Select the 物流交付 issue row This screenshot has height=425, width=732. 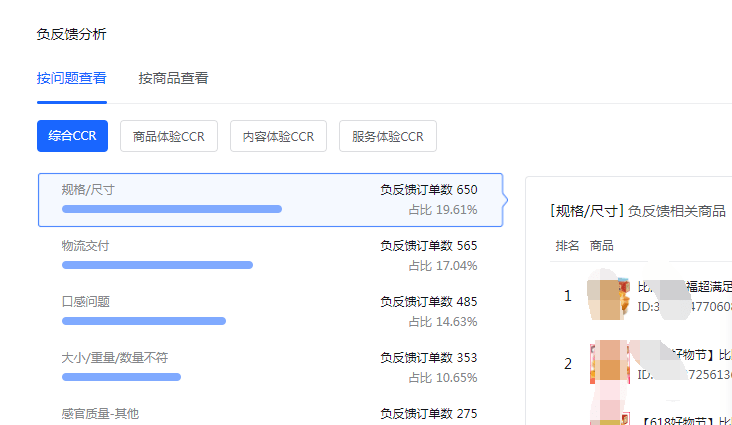tap(270, 255)
